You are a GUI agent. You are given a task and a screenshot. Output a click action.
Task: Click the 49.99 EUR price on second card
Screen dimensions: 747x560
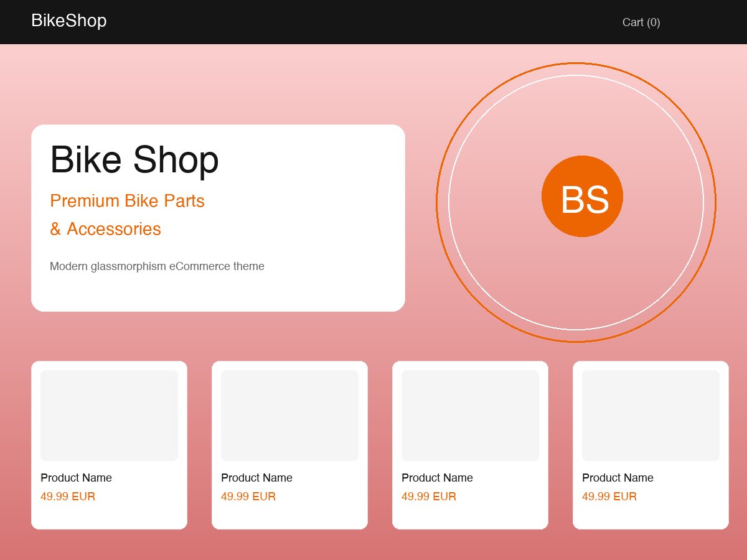click(248, 497)
